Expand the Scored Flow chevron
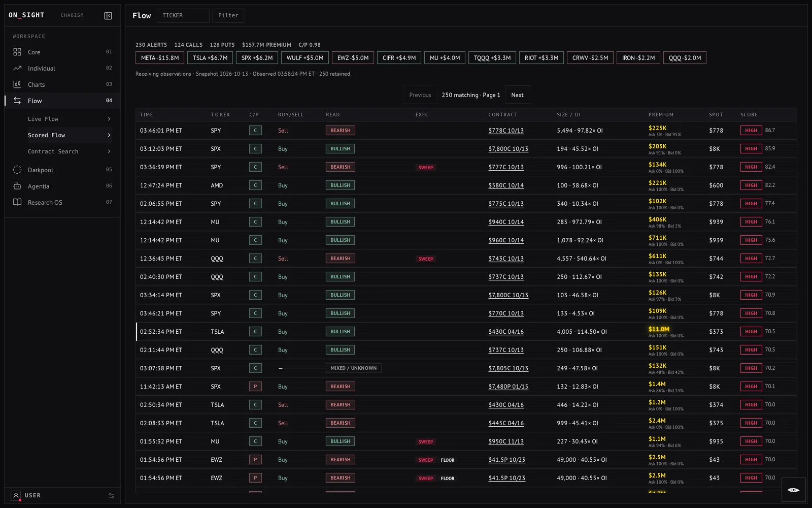Screen dimensions: 812x508 point(109,135)
